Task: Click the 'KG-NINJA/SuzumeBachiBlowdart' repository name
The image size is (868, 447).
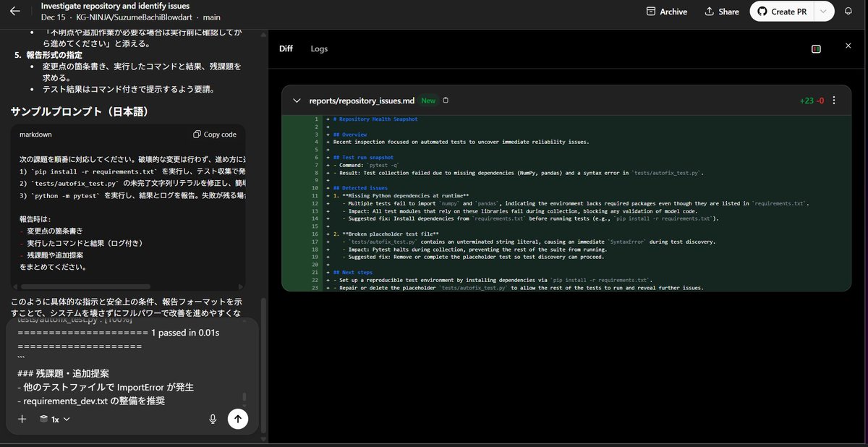Action: 135,17
